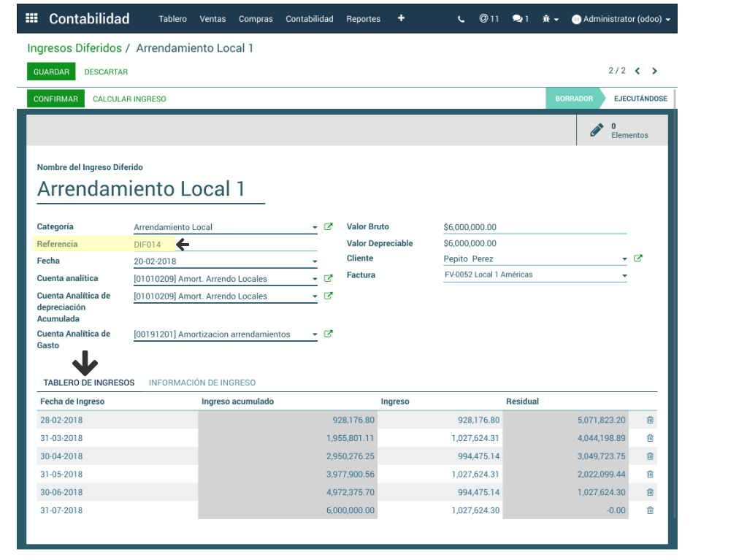Open the debug bug icon menu
The image size is (747, 560).
[x=550, y=19]
